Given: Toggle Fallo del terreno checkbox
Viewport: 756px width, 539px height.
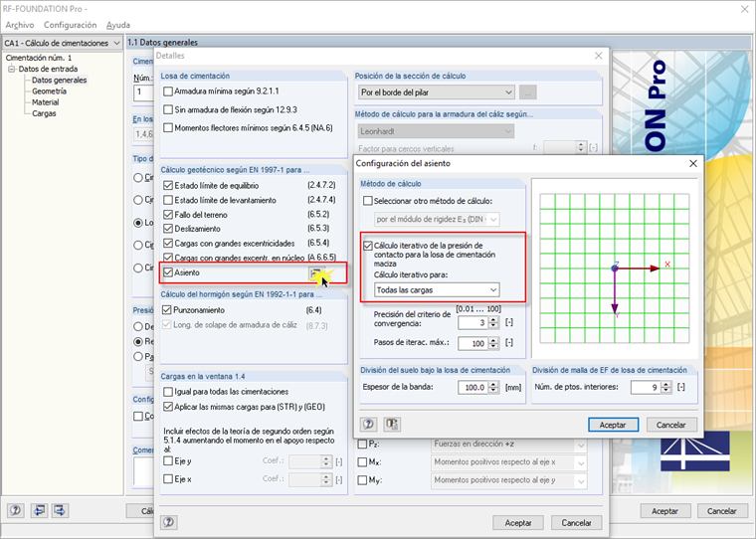Looking at the screenshot, I should (168, 214).
